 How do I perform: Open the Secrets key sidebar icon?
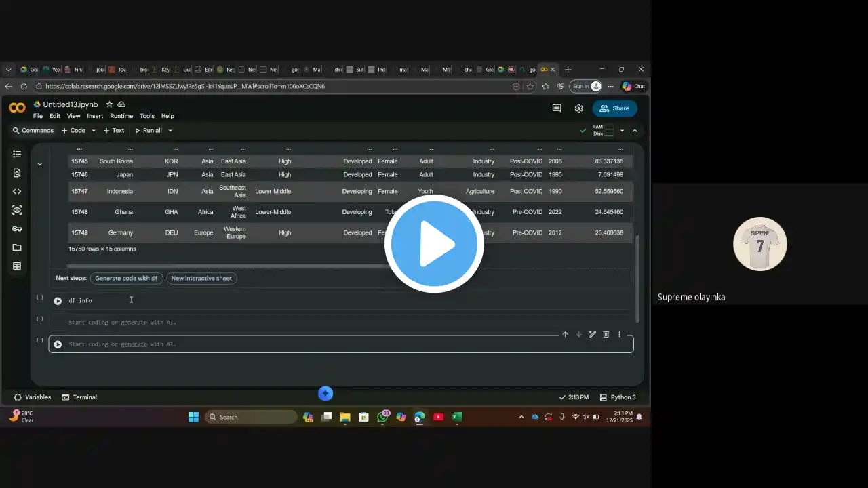tap(17, 229)
